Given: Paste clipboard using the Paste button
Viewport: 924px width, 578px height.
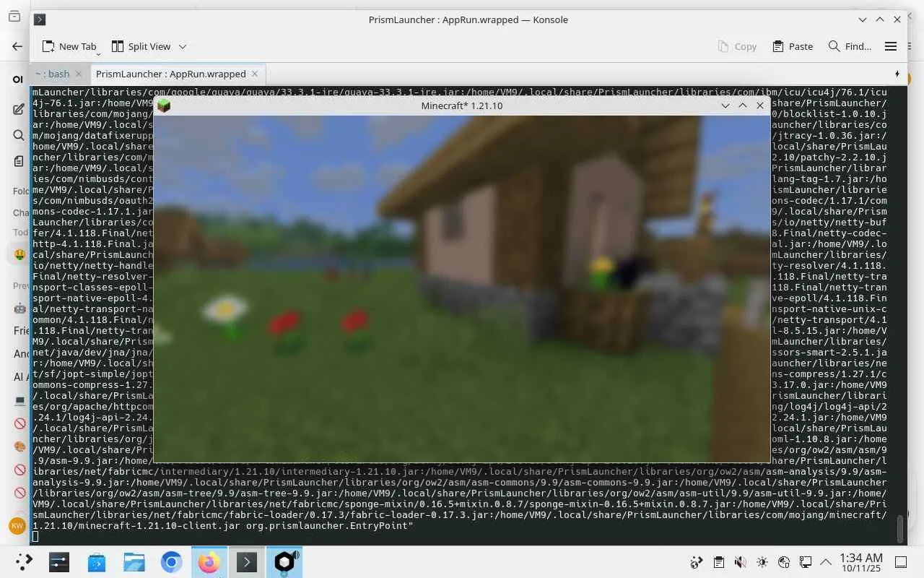Looking at the screenshot, I should (x=793, y=46).
